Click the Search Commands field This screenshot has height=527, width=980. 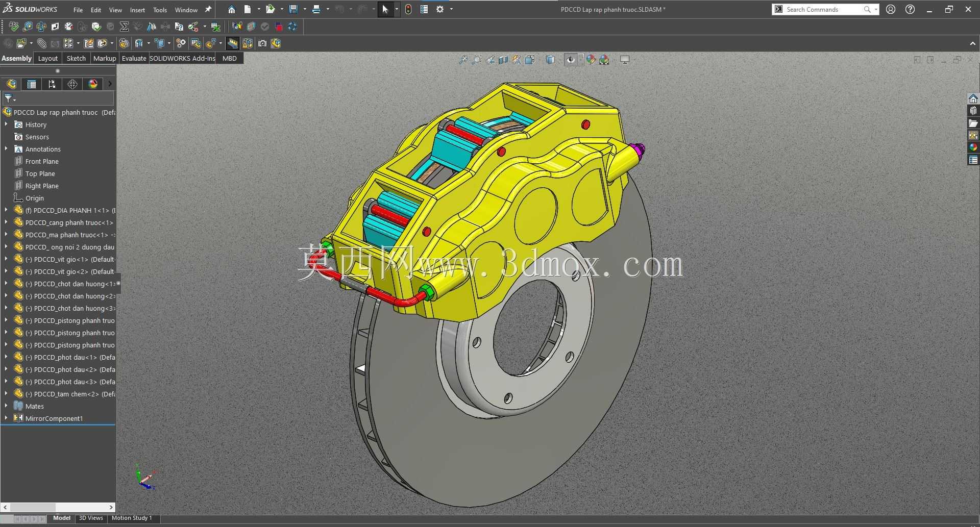click(x=825, y=9)
